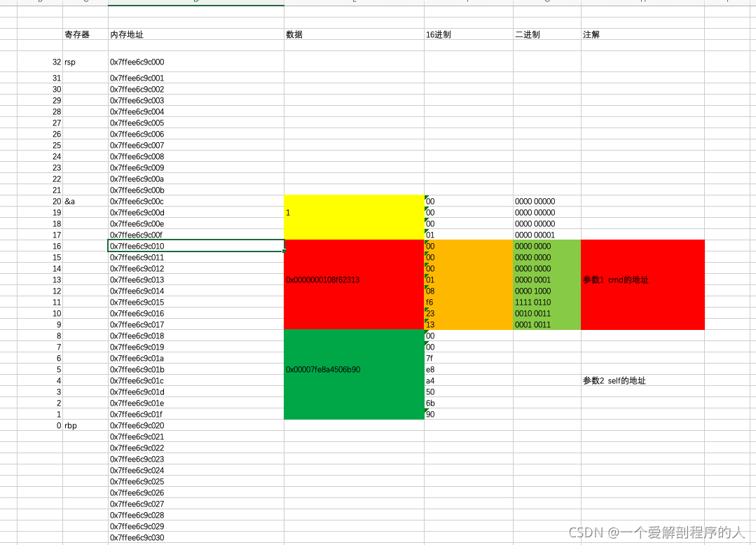Click the hex value '23' cell

(x=469, y=313)
